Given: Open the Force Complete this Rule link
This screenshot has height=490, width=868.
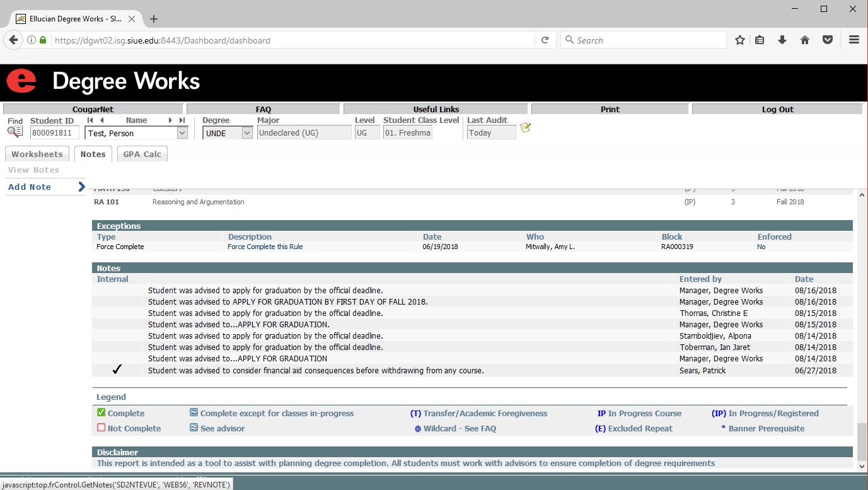Looking at the screenshot, I should [x=265, y=247].
